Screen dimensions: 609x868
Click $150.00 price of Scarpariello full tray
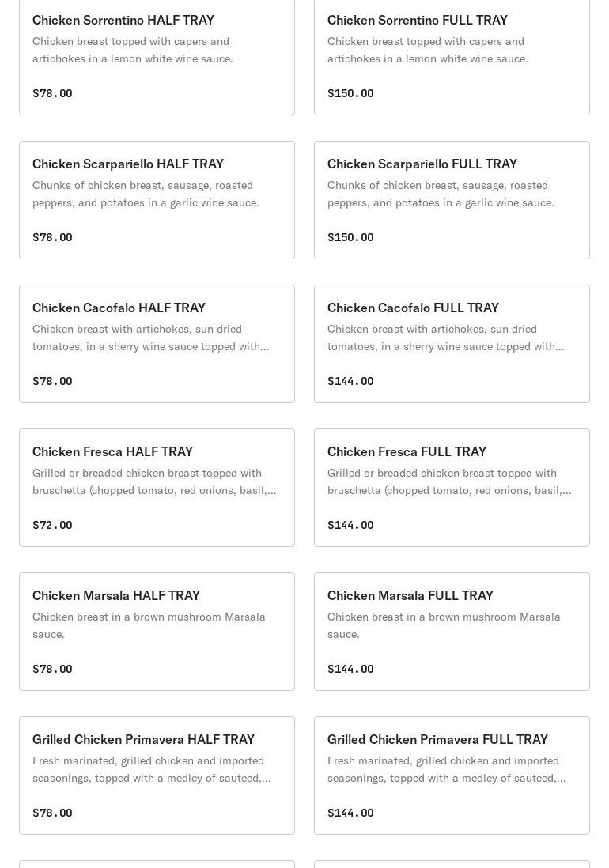tap(350, 237)
